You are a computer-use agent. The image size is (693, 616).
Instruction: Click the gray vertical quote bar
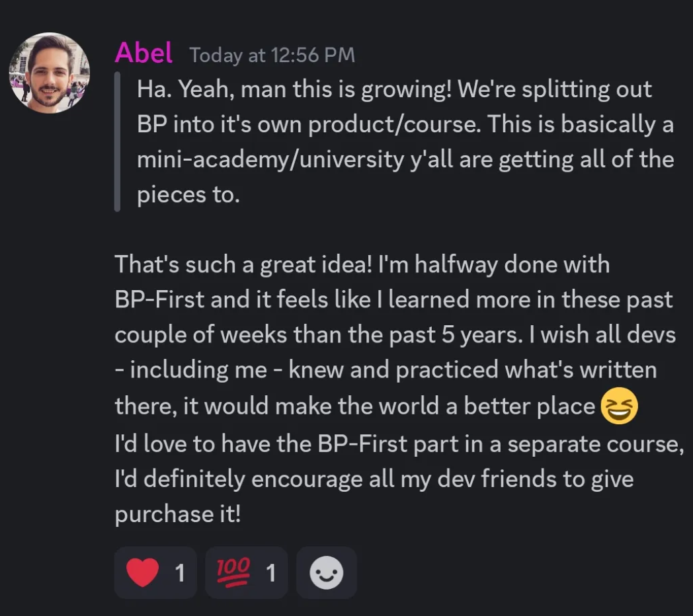(117, 142)
